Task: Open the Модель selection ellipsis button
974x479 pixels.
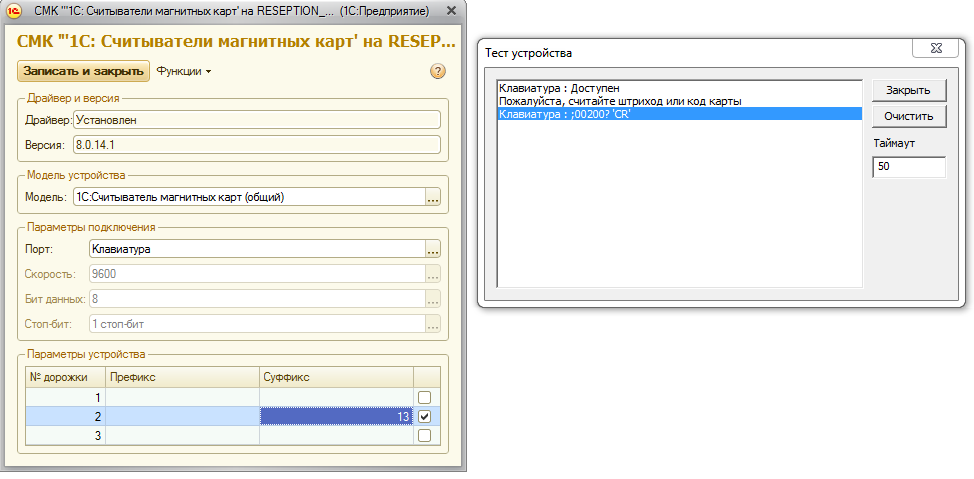Action: click(x=433, y=197)
